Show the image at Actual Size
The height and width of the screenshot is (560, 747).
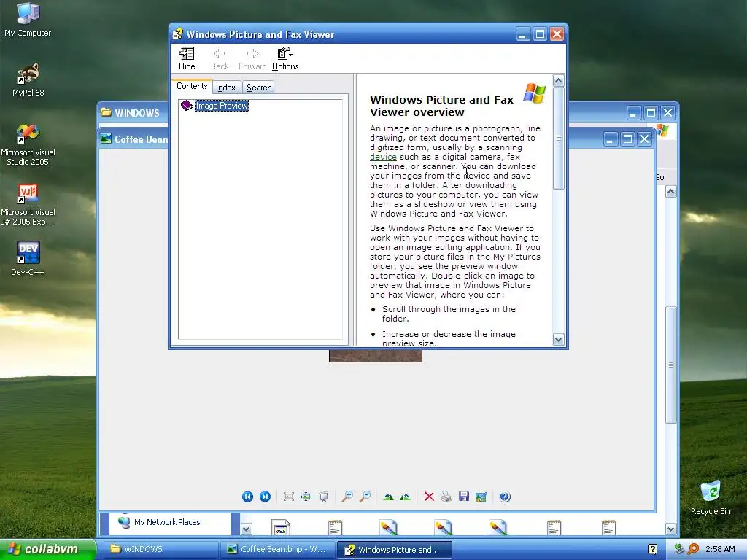coord(306,497)
